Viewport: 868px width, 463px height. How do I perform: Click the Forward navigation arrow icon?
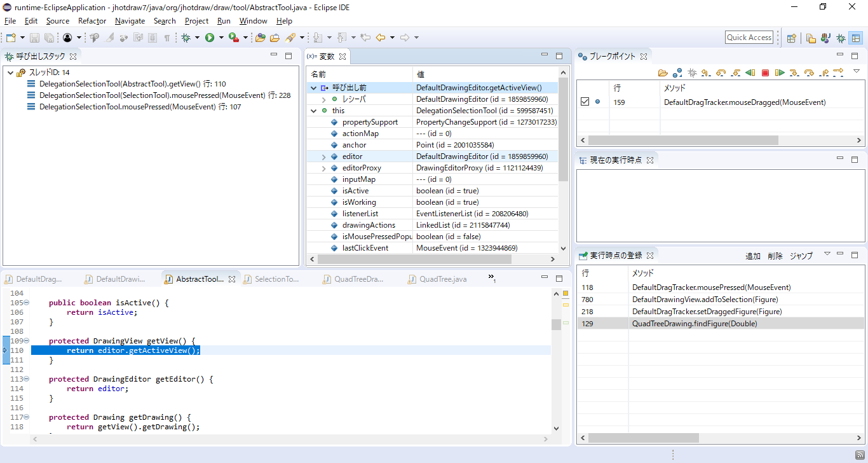pyautogui.click(x=405, y=38)
